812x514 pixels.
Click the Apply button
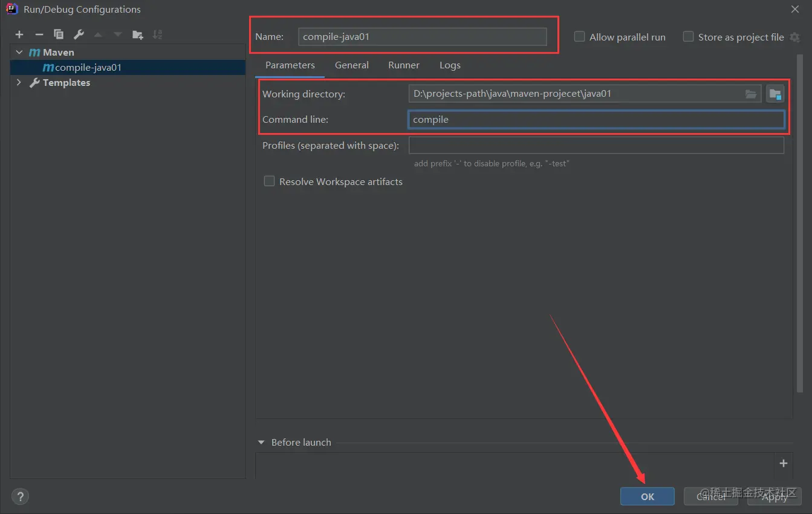pyautogui.click(x=775, y=496)
